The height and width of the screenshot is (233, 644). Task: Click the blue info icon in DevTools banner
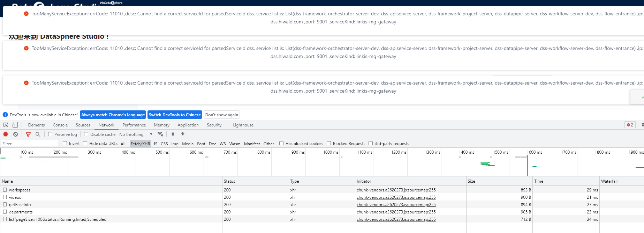pyautogui.click(x=5, y=115)
